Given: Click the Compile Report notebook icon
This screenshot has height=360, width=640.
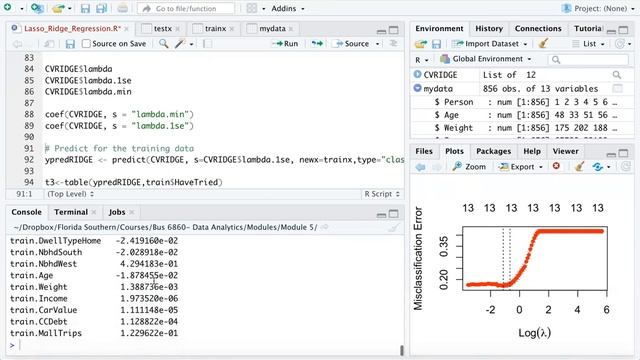Looking at the screenshot, I should coord(207,44).
